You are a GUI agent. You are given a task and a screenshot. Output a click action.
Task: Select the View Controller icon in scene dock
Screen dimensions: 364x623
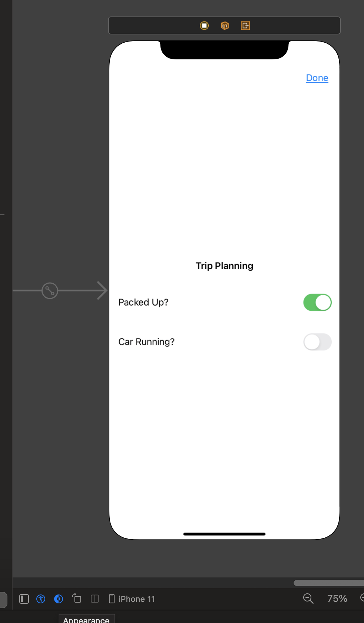pos(204,26)
